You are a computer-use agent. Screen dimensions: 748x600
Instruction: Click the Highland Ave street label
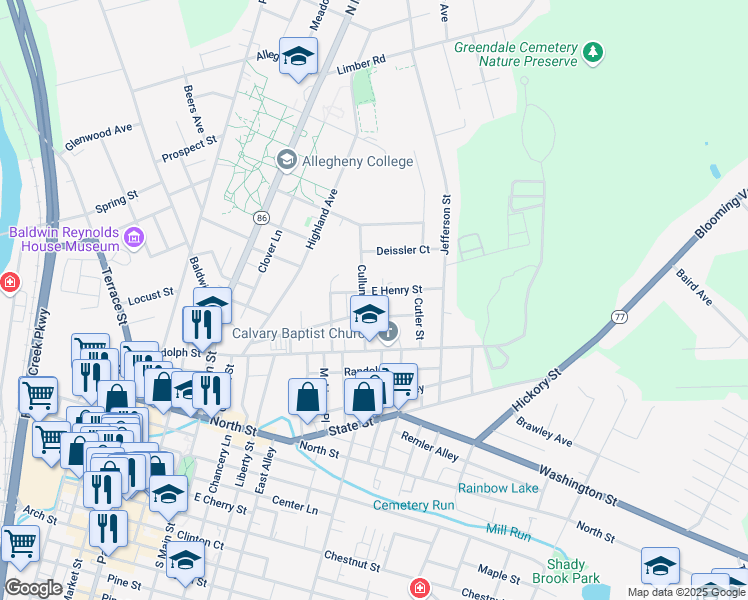322,219
